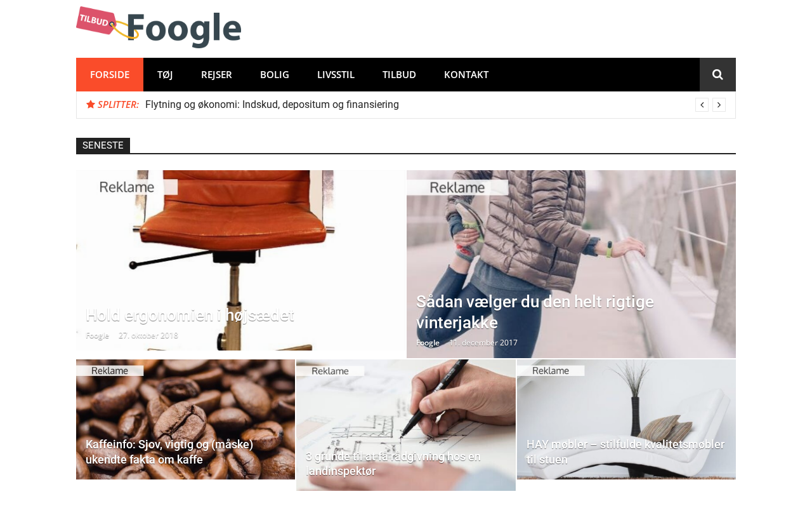The height and width of the screenshot is (508, 812).
Task: Click the Foogle logo
Action: [159, 27]
